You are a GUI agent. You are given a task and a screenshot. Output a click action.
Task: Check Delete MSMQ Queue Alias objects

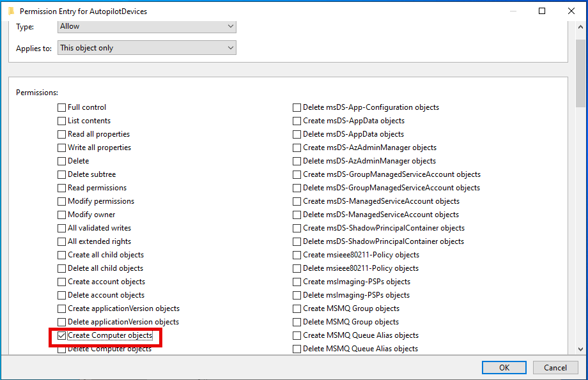click(297, 349)
